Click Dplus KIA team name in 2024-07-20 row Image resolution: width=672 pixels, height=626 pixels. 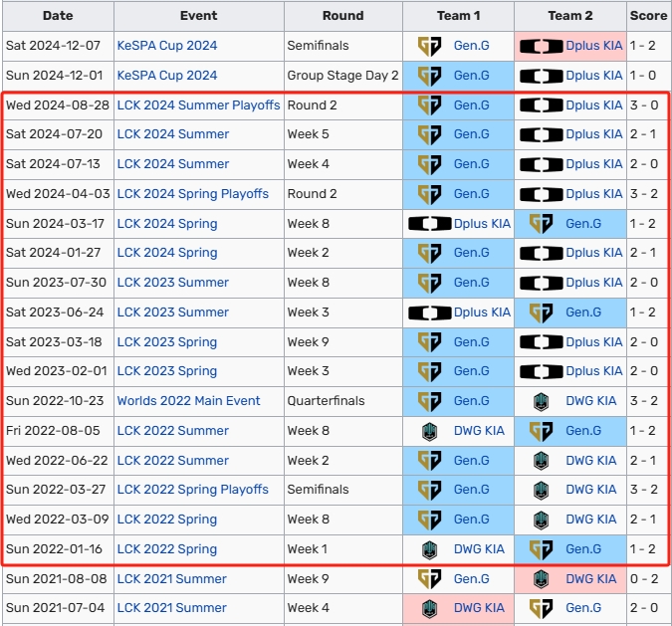pos(595,134)
